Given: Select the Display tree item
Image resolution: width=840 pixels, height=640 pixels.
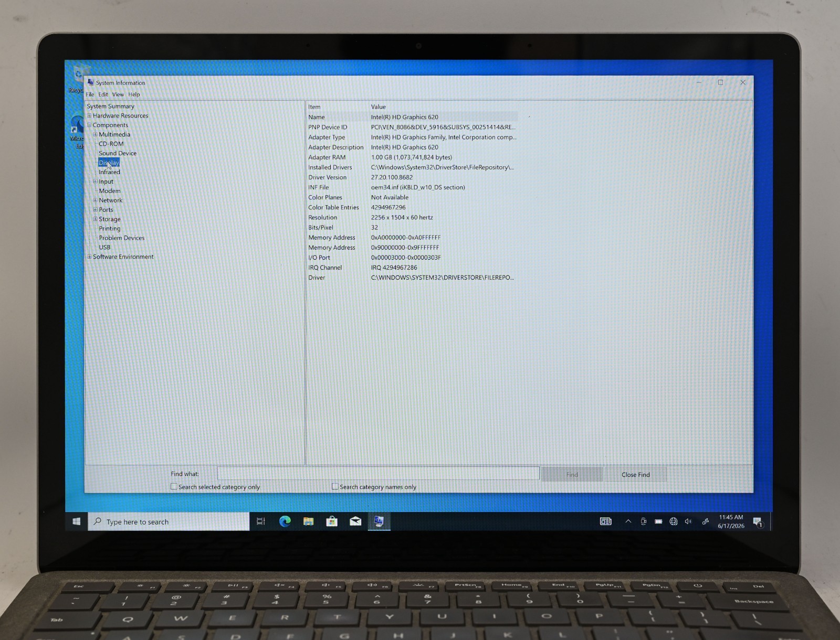Looking at the screenshot, I should click(x=109, y=163).
